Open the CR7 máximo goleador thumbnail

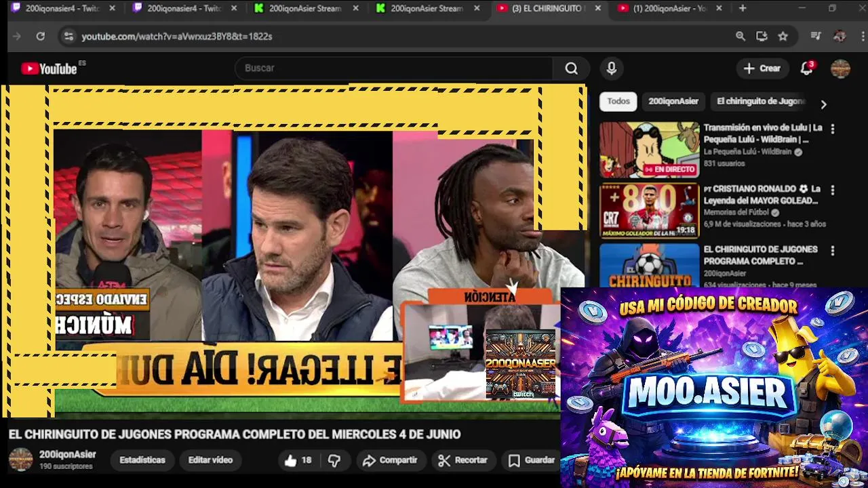click(x=649, y=211)
